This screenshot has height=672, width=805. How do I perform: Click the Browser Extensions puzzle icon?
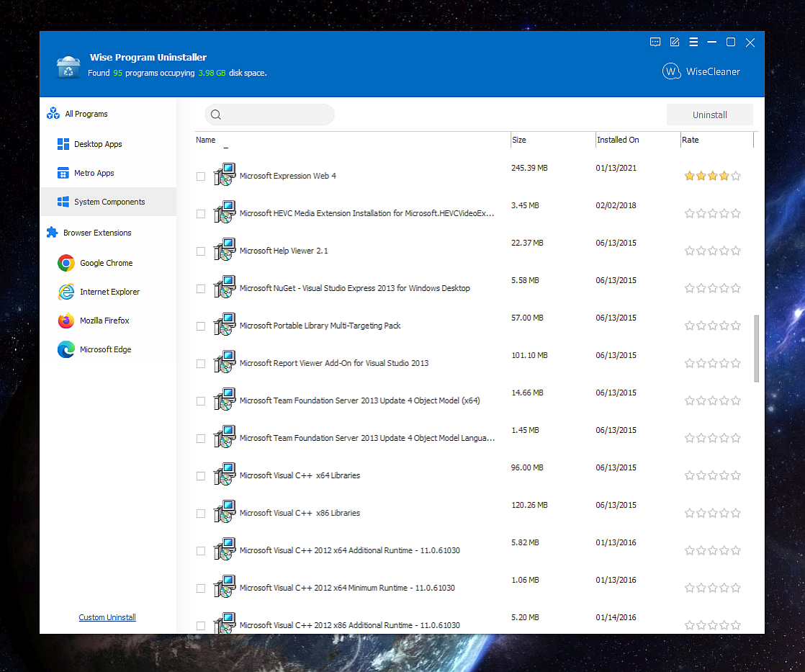tap(53, 233)
